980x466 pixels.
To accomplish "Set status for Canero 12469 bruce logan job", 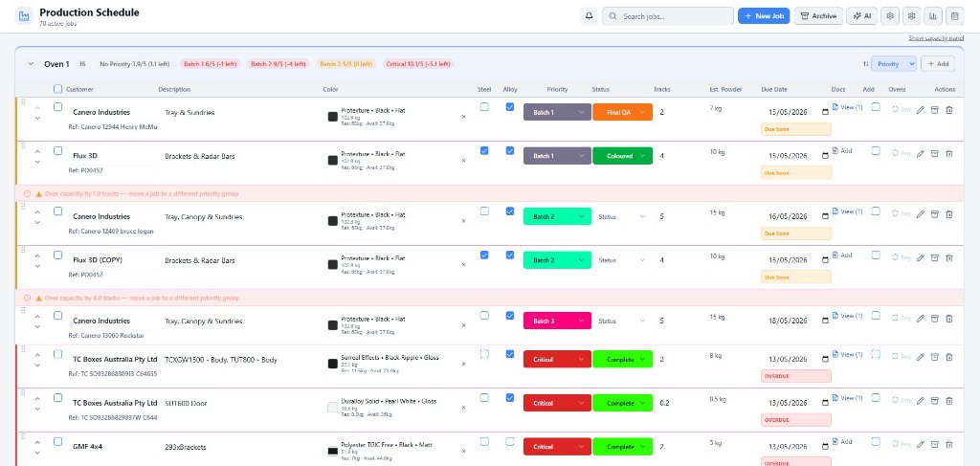I will pyautogui.click(x=622, y=217).
